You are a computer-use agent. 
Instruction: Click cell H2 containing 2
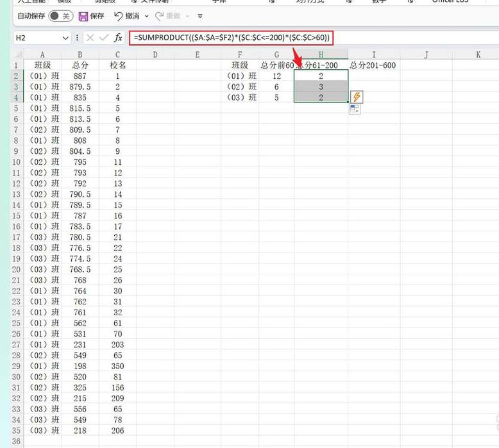click(321, 76)
